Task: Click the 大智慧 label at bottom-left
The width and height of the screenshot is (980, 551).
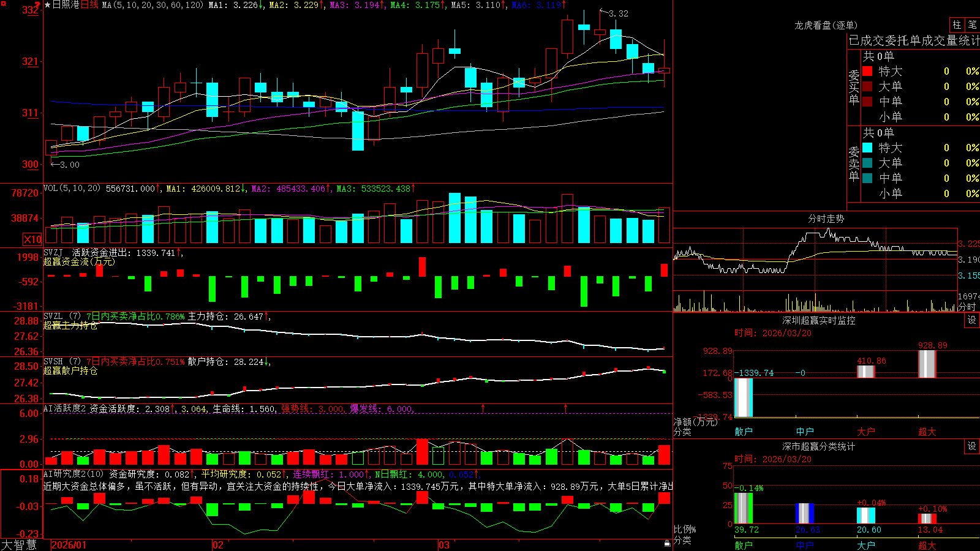Action: click(x=19, y=544)
